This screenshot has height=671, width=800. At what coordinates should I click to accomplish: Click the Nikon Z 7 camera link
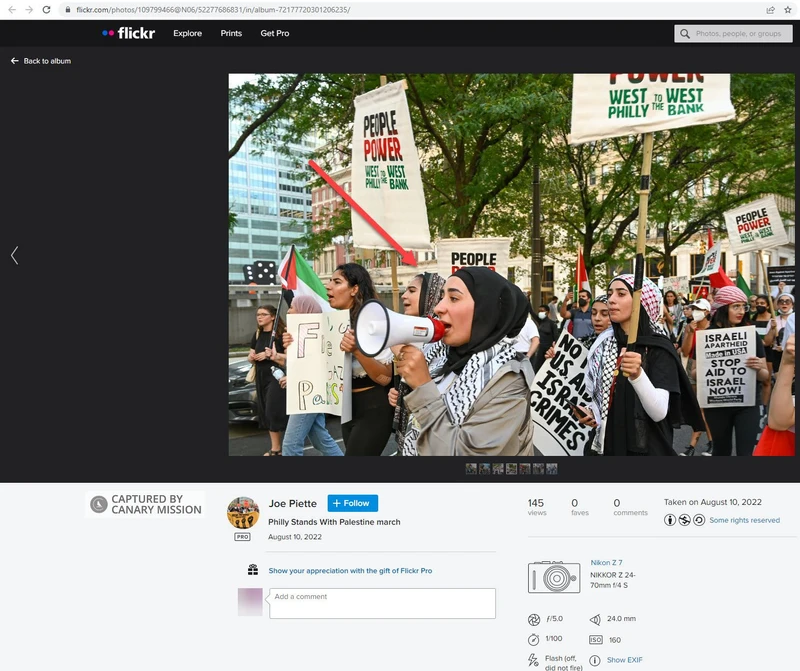(606, 563)
